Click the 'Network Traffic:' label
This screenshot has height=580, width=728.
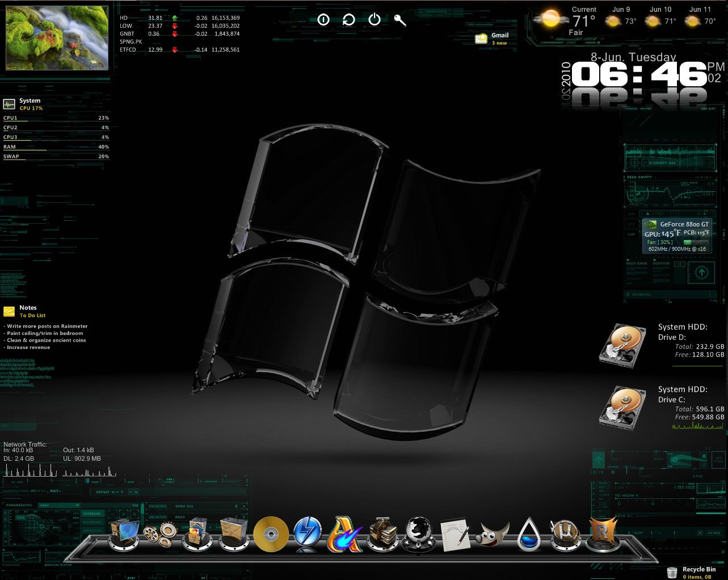pyautogui.click(x=25, y=444)
